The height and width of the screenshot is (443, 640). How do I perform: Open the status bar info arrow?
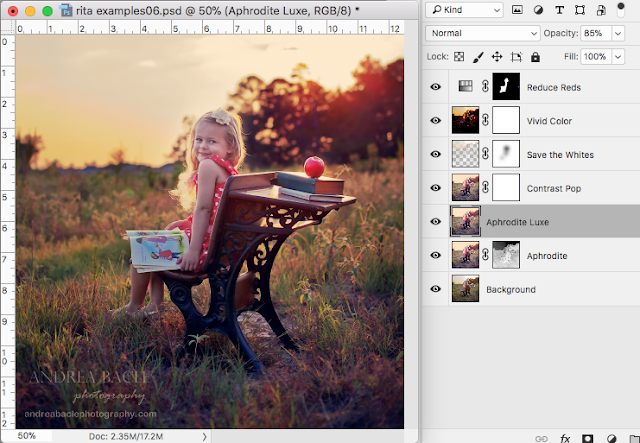point(204,436)
